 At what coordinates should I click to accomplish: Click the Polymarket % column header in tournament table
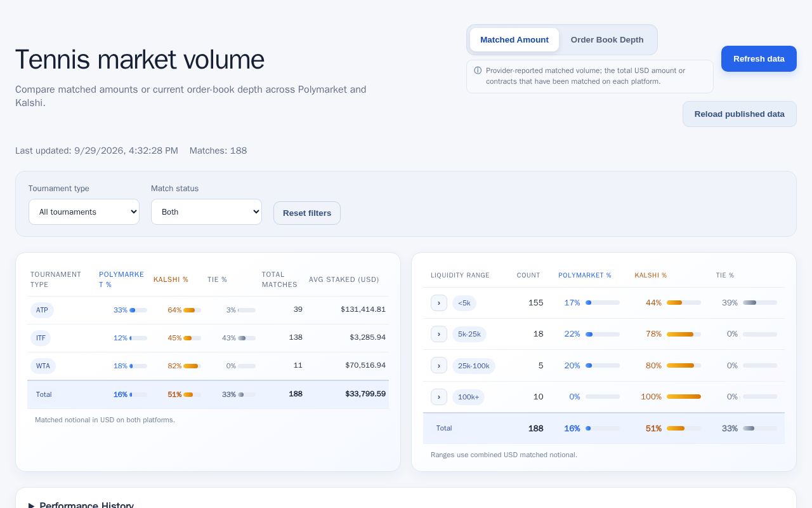(121, 279)
